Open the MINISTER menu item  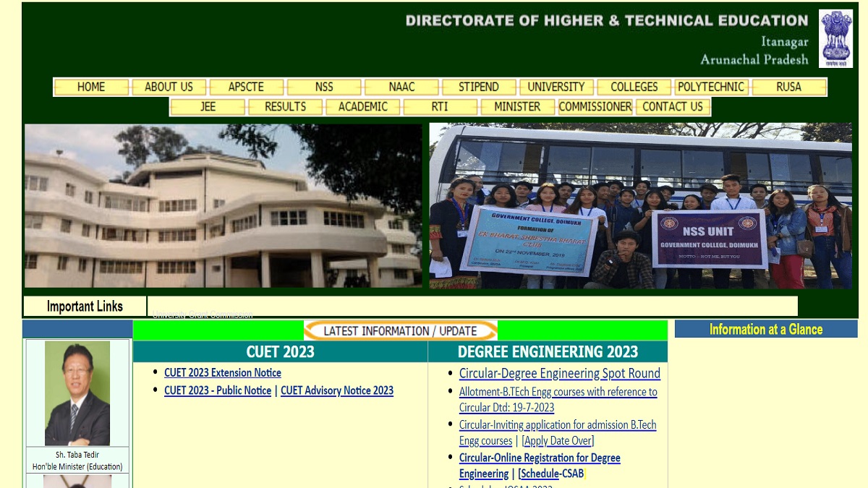(x=517, y=107)
